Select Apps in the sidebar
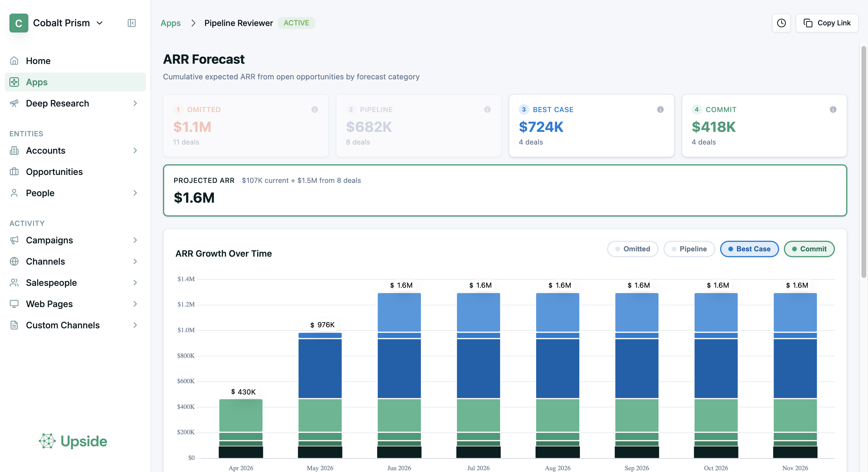Image resolution: width=868 pixels, height=472 pixels. click(75, 82)
